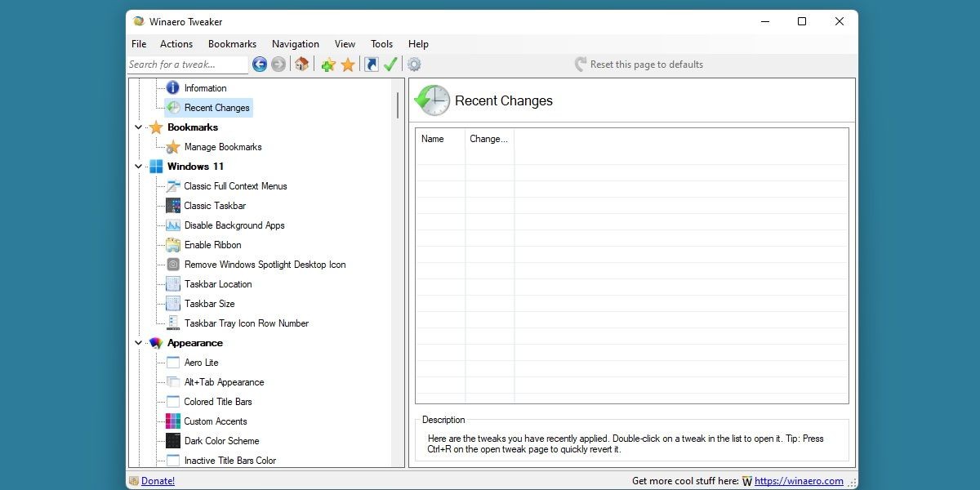Select the Enable Ribbon tweak
Image resolution: width=980 pixels, height=490 pixels.
212,245
